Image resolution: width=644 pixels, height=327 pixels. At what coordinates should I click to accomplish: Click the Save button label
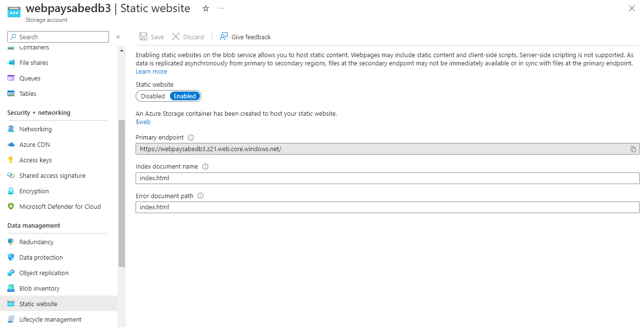157,37
